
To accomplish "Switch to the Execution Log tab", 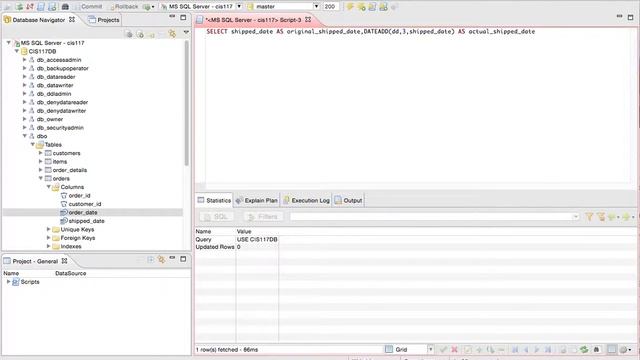I will [307, 200].
